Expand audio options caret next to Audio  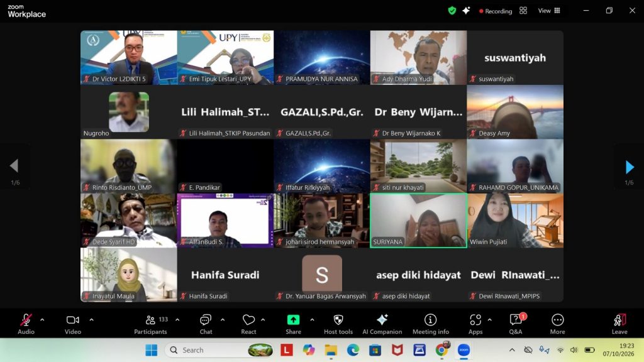click(x=42, y=320)
